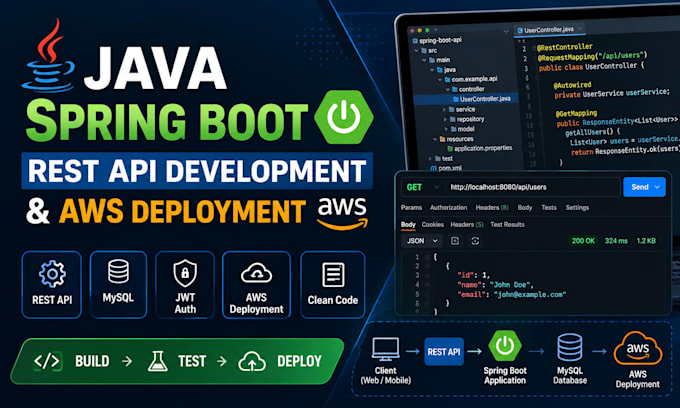
Task: Collapse the main folder chevron
Action: pos(425,60)
